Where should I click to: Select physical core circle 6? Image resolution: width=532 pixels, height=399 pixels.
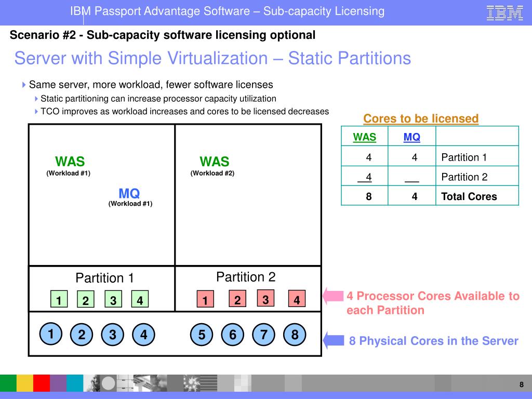(232, 335)
